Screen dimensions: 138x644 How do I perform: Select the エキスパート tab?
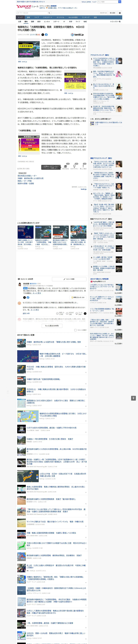tap(48, 17)
